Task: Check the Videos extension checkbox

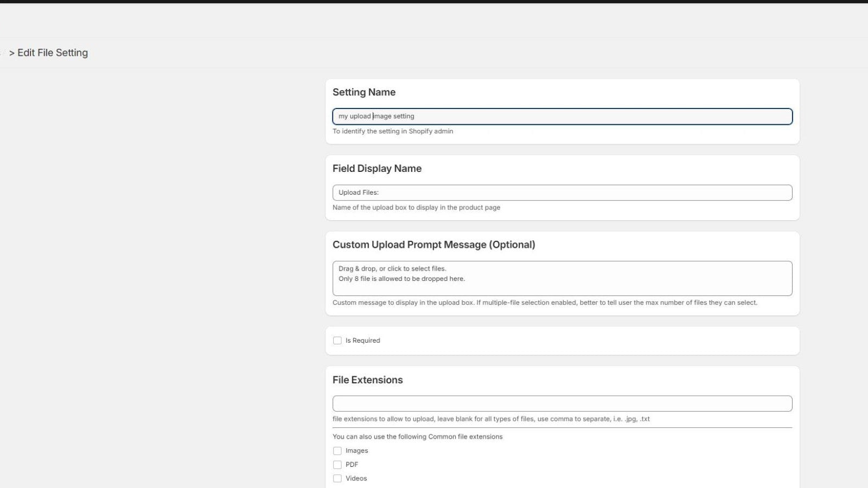Action: coord(337,478)
